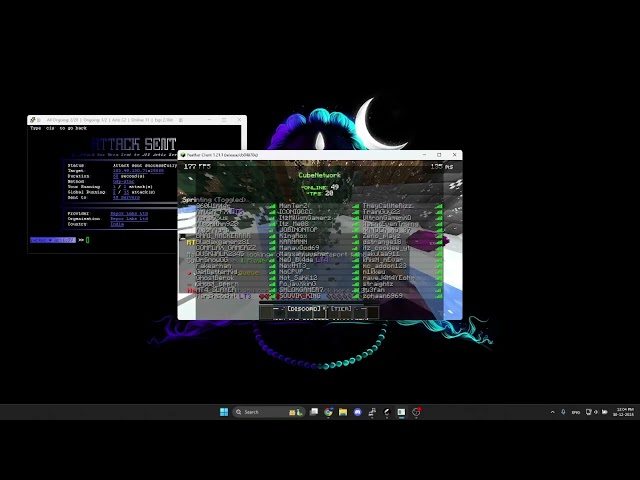
Task: Click the terminal command prompt cursor
Action: [x=87, y=240]
